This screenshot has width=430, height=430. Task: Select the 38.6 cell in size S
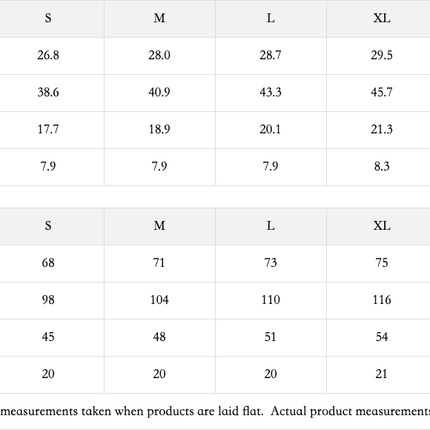click(x=48, y=93)
